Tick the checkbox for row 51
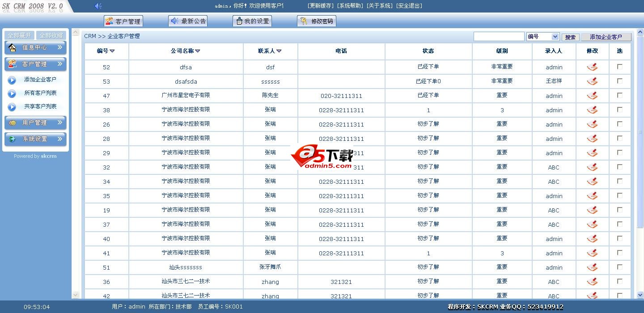This screenshot has height=313, width=644. click(x=620, y=267)
